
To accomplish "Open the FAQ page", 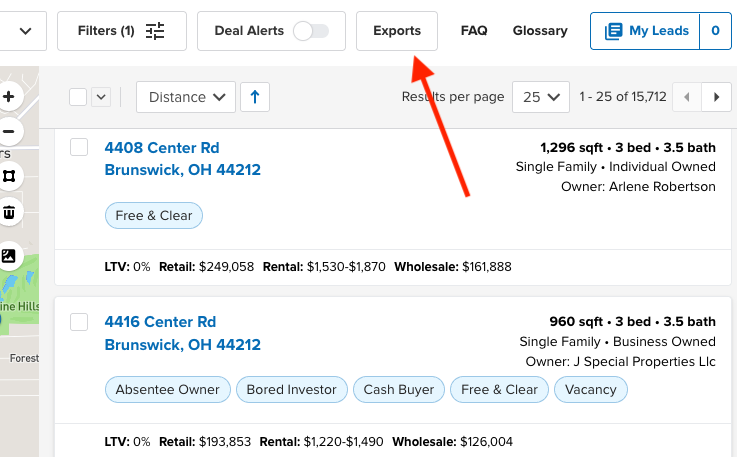I will [x=474, y=31].
